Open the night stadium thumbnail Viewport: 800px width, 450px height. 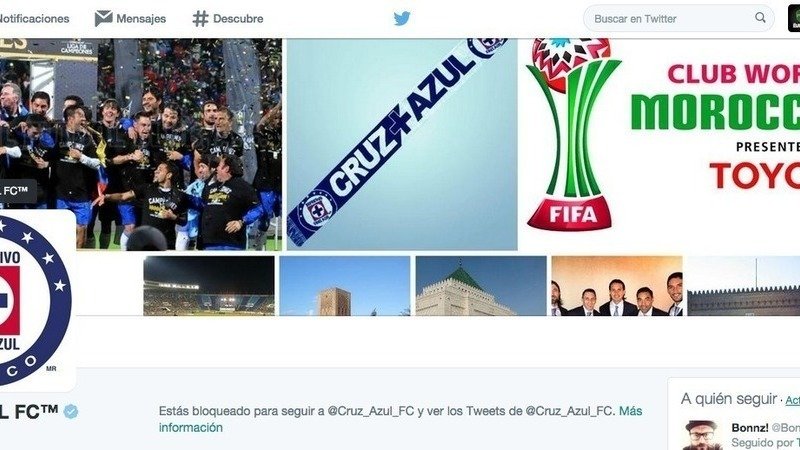[209, 286]
